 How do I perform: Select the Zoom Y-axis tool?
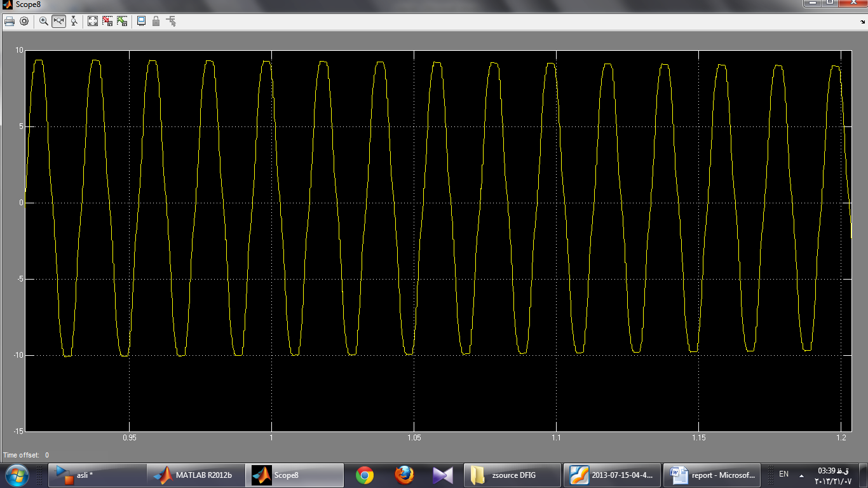pyautogui.click(x=74, y=21)
